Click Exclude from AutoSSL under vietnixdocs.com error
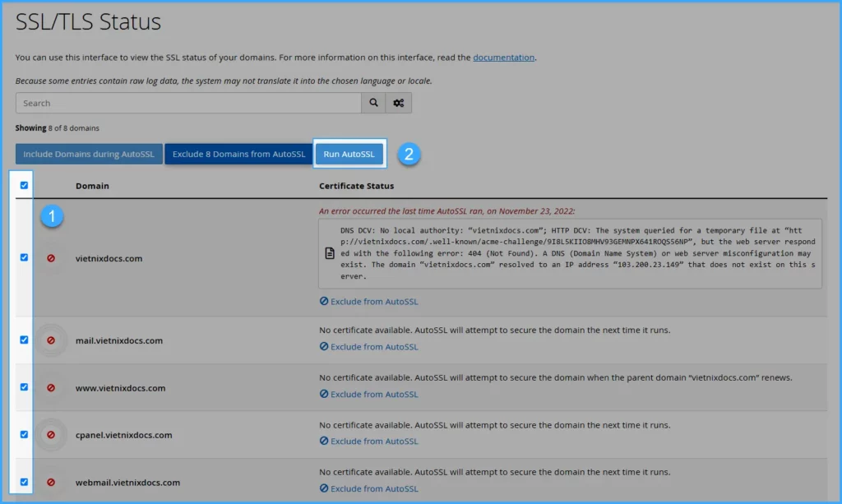Screen dimensions: 842x504 click(x=369, y=302)
